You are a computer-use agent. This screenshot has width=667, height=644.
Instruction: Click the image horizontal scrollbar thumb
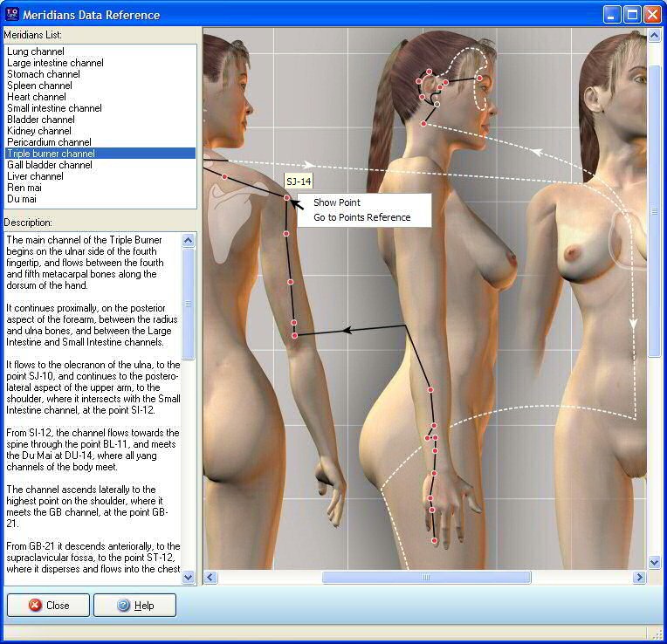tap(426, 577)
